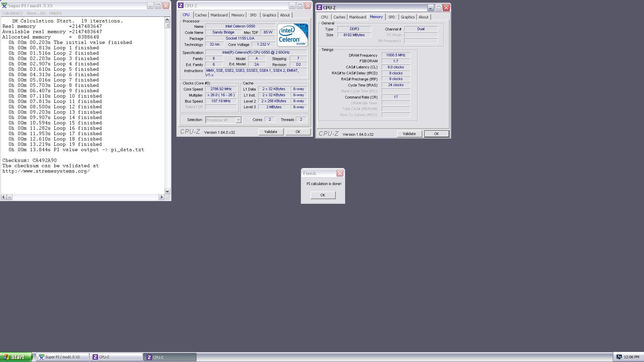Click the Super PI scroll up arrow
The height and width of the screenshot is (362, 644).
tap(167, 20)
